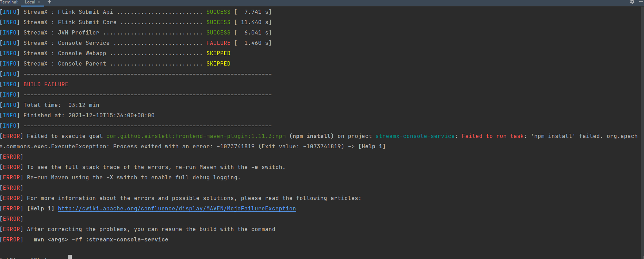Screen dimensions: 644x259
Task: Click the red 'Failed to run task' text
Action: 493,136
